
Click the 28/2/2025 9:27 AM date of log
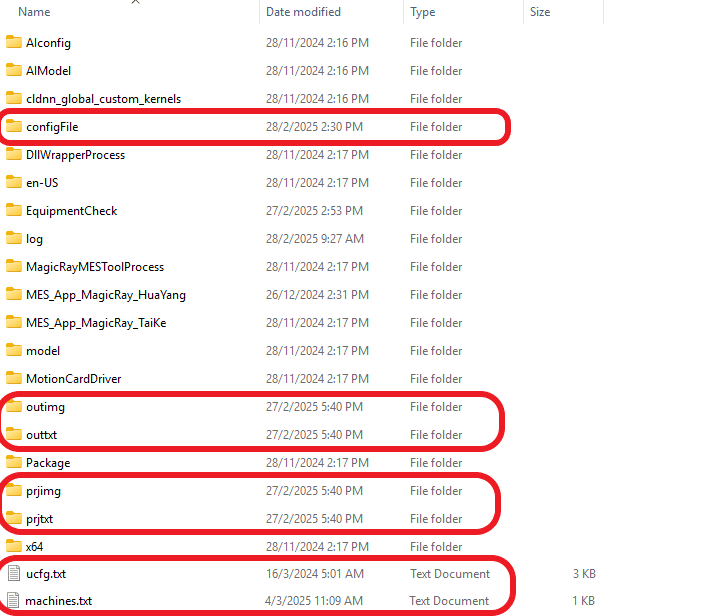click(x=314, y=239)
